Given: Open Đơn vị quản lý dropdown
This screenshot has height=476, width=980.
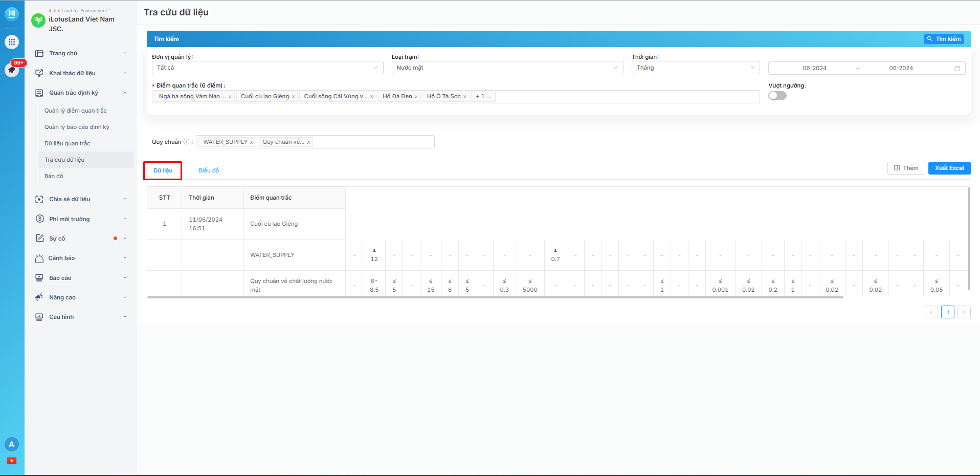Looking at the screenshot, I should [268, 68].
